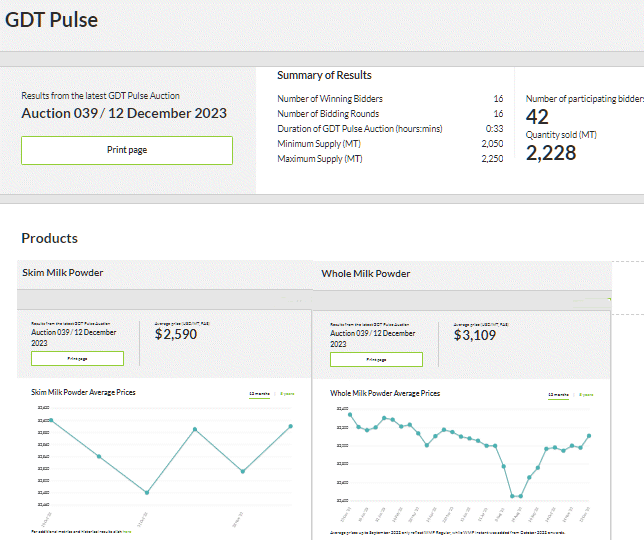The height and width of the screenshot is (540, 644).
Task: Click the $2,590 average price value
Action: (176, 334)
